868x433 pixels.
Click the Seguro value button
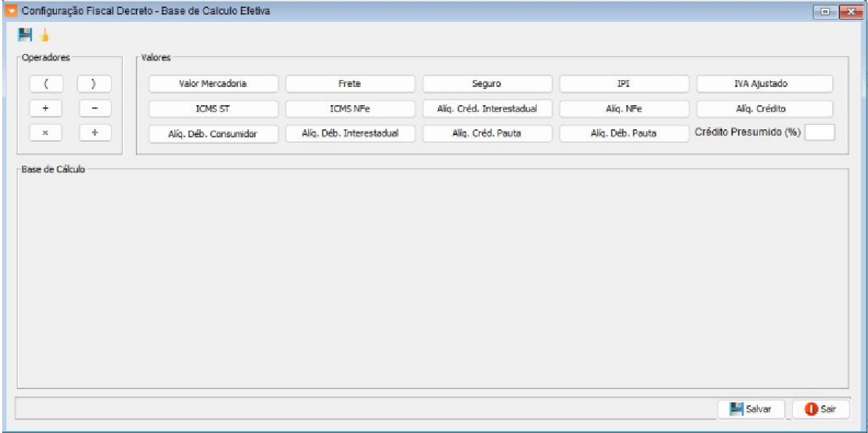click(x=487, y=84)
